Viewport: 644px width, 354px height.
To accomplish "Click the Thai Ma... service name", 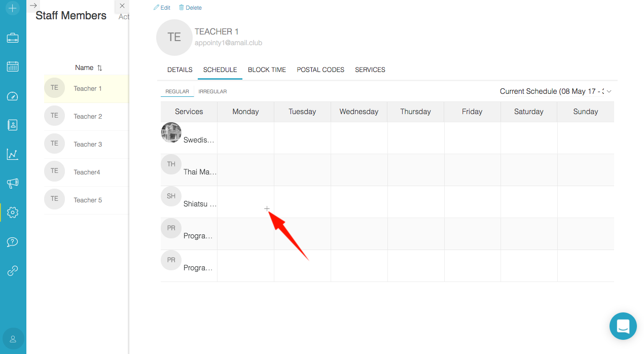I will tap(200, 172).
